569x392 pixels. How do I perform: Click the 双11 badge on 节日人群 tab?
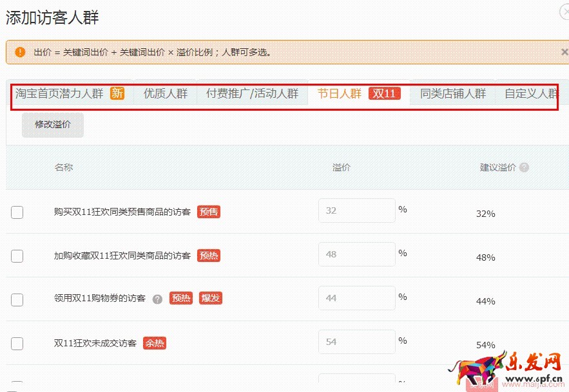pyautogui.click(x=384, y=92)
